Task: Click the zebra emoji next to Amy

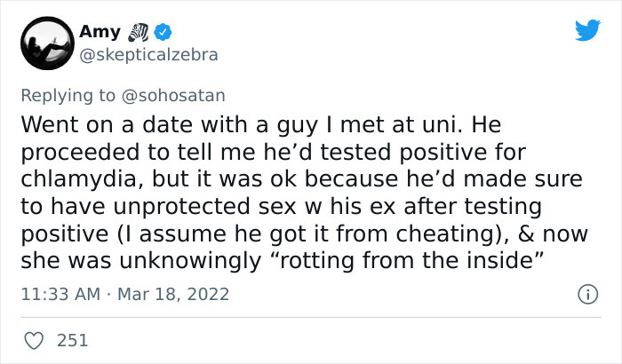Action: point(139,33)
